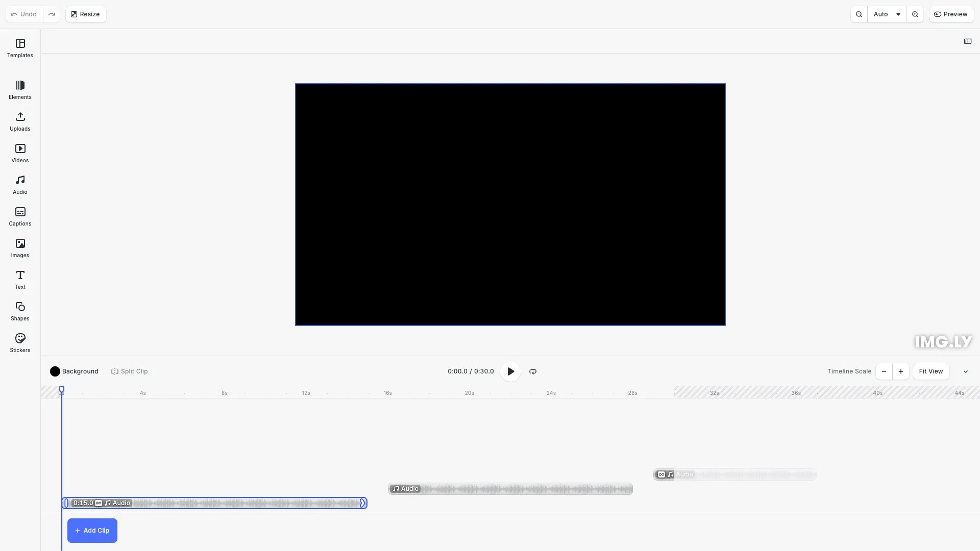
Task: Enable Preview mode
Action: pos(951,14)
